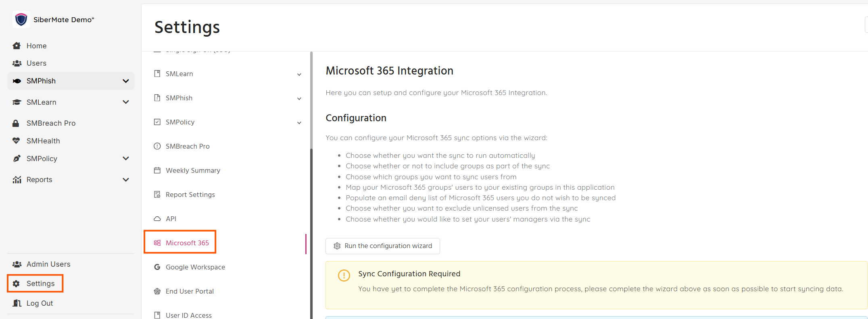Click the SMBreach Pro lock icon

(x=16, y=123)
